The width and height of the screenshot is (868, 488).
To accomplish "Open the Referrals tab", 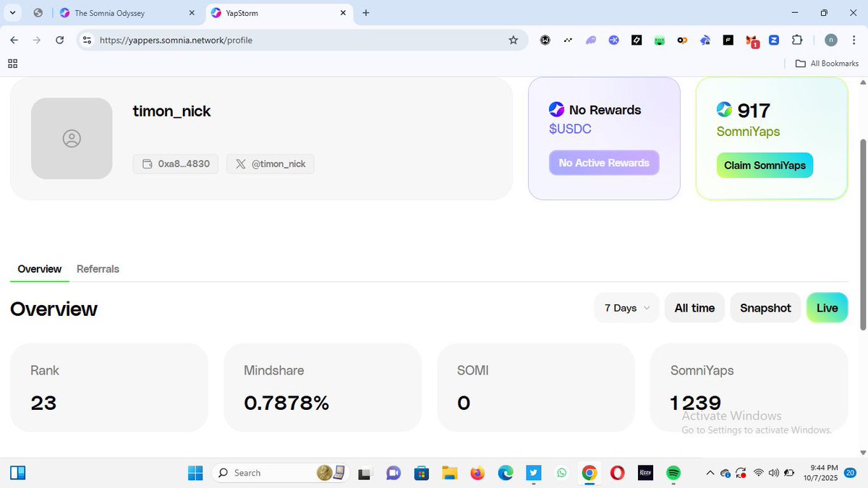I will tap(98, 269).
